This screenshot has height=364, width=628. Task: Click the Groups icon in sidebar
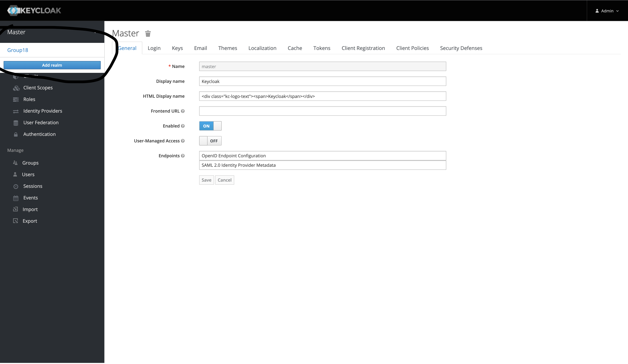16,163
